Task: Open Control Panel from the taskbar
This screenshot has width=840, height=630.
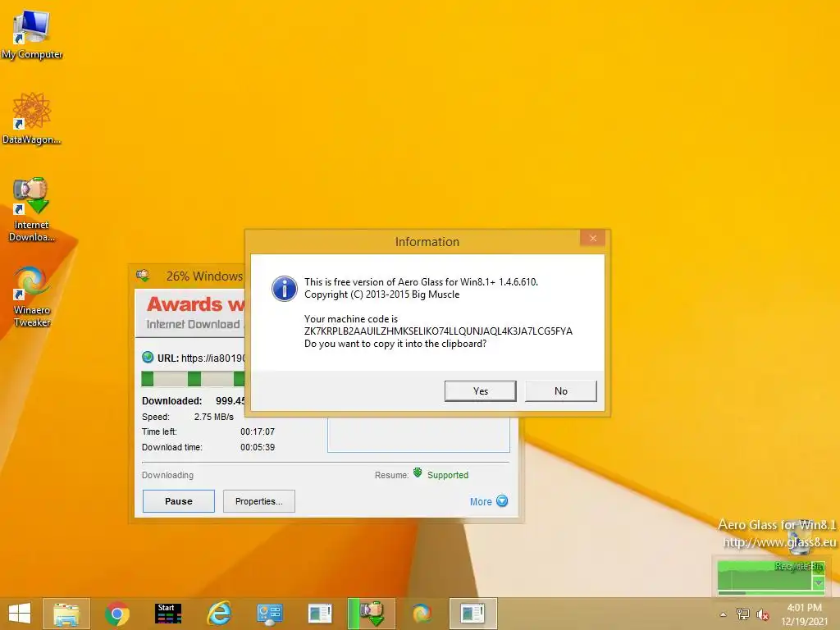Action: click(x=270, y=614)
